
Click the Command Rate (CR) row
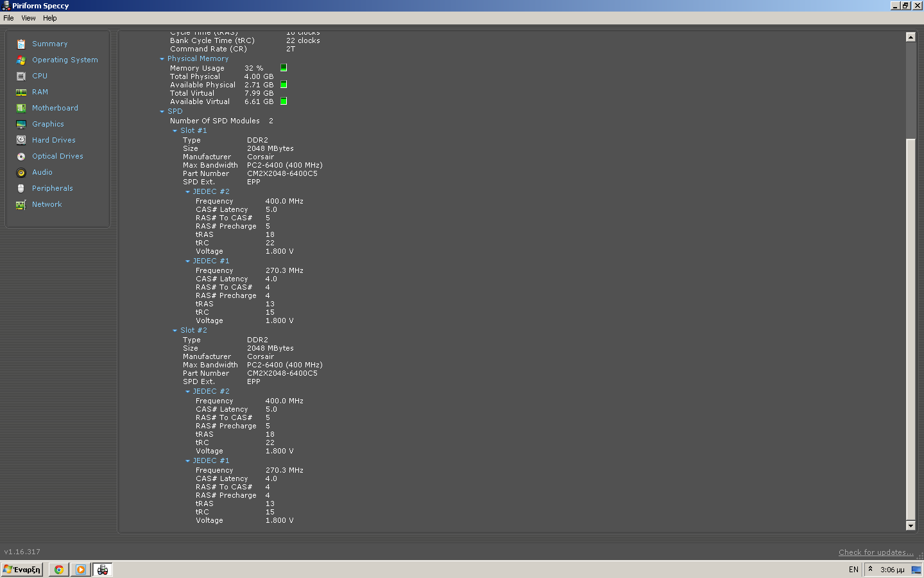point(233,49)
